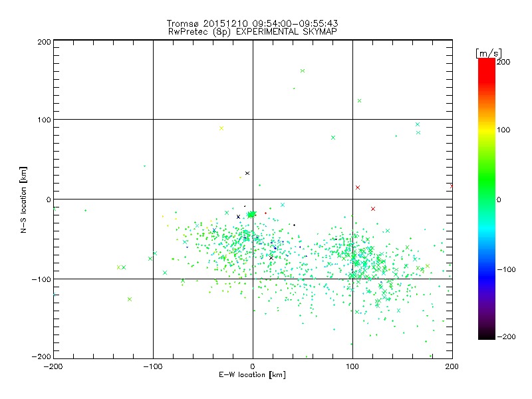Click the y-axis tick label "100"
Viewport: 532px width, 399px height.
tap(44, 120)
